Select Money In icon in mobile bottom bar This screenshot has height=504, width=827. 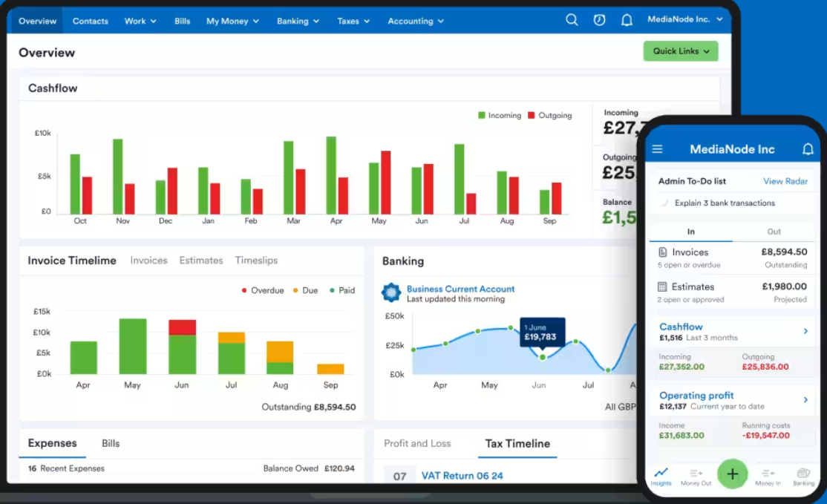[x=768, y=477]
